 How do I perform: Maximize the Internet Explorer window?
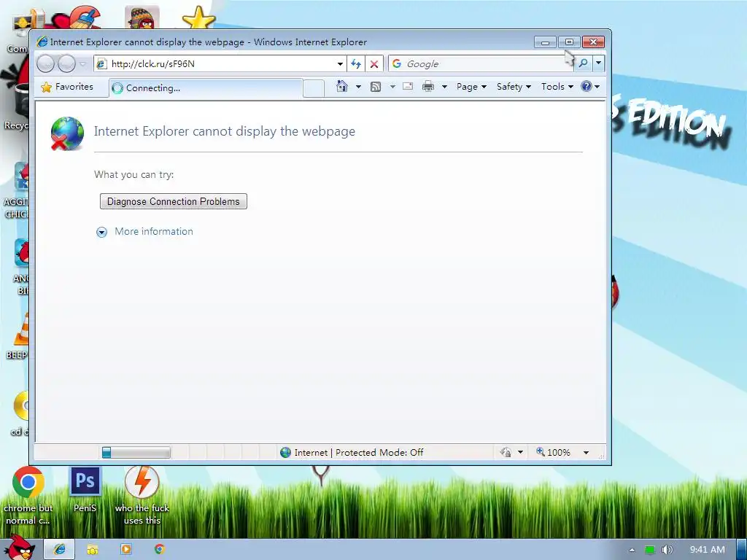[569, 42]
